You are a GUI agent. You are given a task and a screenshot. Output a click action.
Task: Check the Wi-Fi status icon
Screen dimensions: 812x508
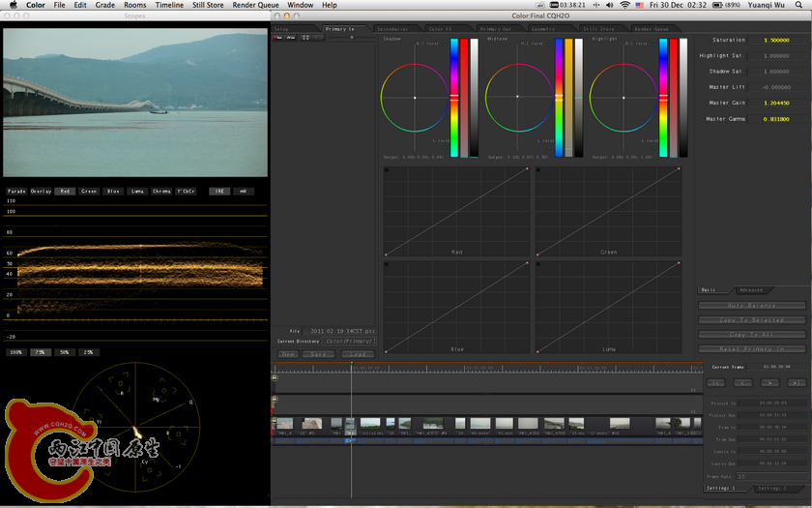[625, 5]
